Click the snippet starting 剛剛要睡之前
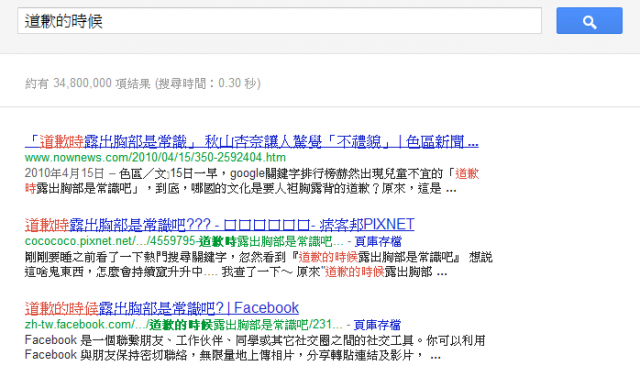The width and height of the screenshot is (640, 366). [x=259, y=264]
